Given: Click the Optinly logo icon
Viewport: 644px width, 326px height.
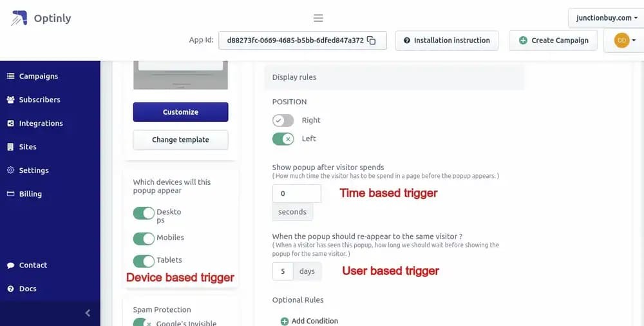Looking at the screenshot, I should tap(19, 18).
